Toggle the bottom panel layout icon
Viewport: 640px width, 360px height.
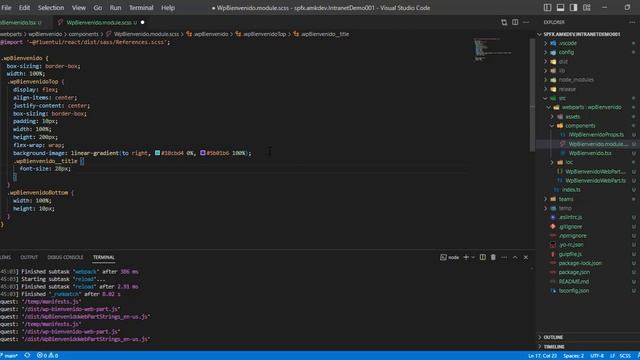(560, 7)
